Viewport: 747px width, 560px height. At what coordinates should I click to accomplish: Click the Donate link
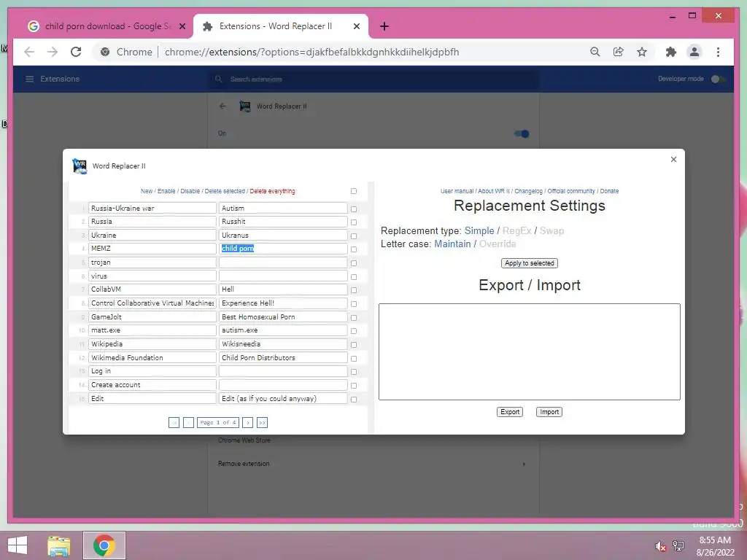[x=609, y=191]
